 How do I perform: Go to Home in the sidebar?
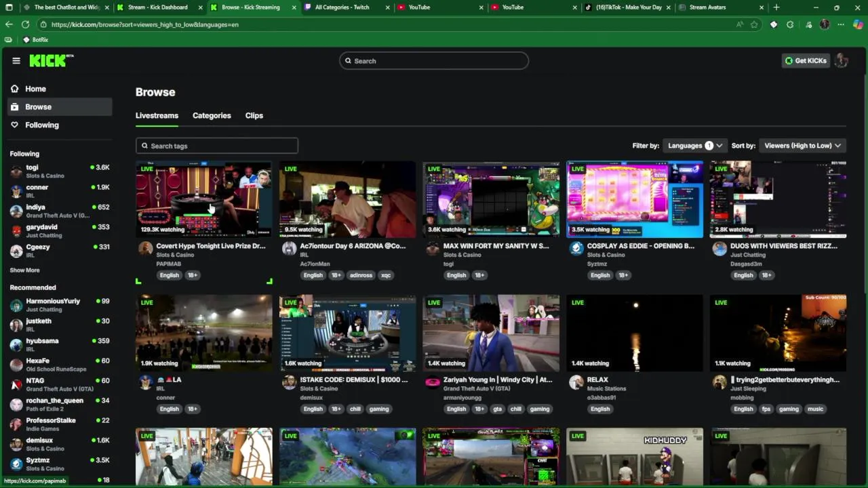[60, 89]
